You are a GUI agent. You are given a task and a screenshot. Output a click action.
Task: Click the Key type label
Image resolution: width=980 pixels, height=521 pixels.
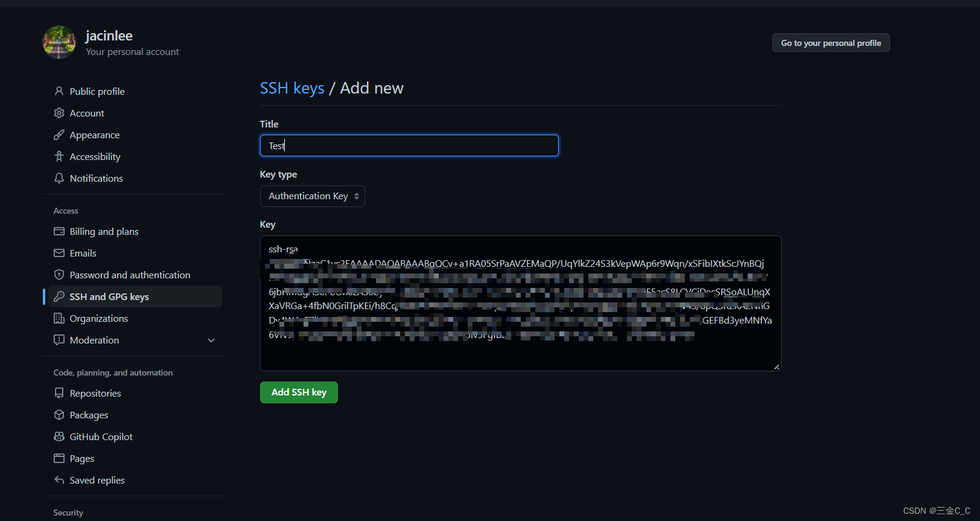tap(278, 174)
